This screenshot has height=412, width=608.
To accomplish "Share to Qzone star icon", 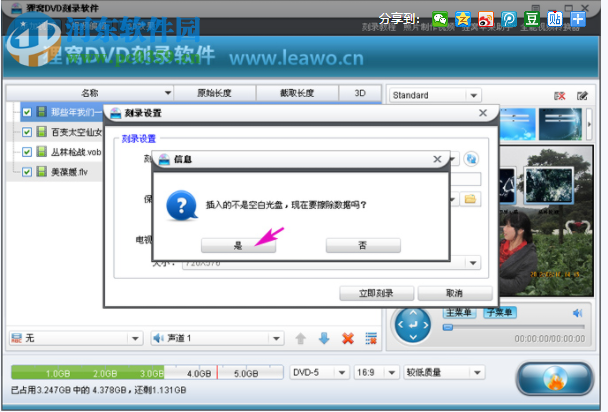I will (x=463, y=19).
